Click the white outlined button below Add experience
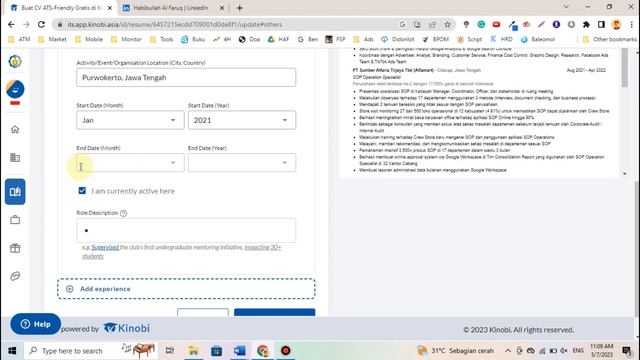The height and width of the screenshot is (360, 640). [x=203, y=313]
